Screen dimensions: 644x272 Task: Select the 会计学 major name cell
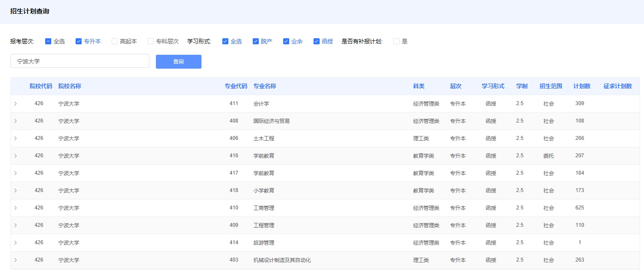click(261, 103)
